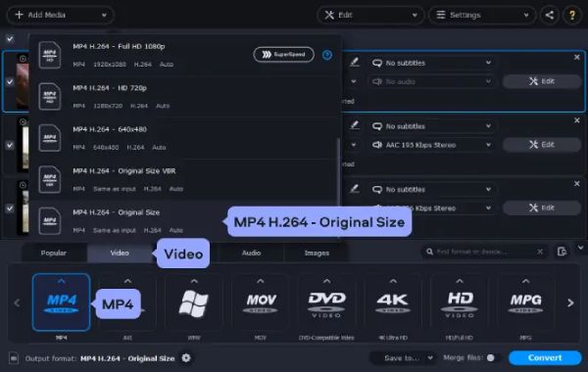This screenshot has height=372, width=588.
Task: Click pencil rename icon in first file row
Action: coord(355,63)
